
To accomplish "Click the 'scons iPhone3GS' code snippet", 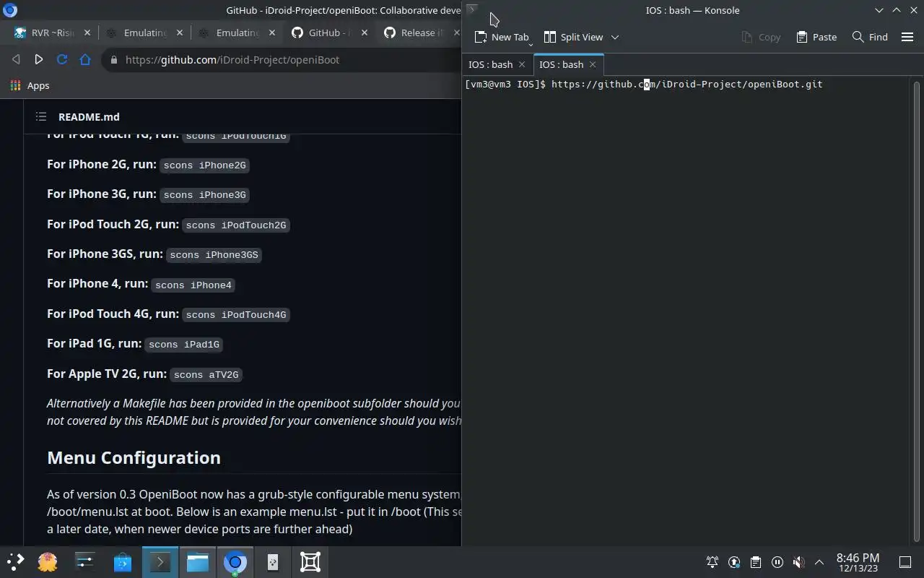I will pyautogui.click(x=214, y=255).
